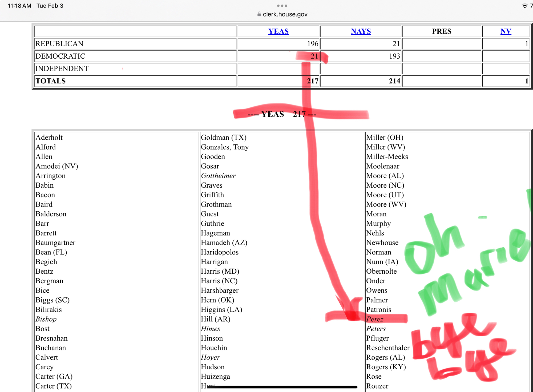Select the name Gottheimer in the list
Screen dimensions: 533x392
[218, 176]
